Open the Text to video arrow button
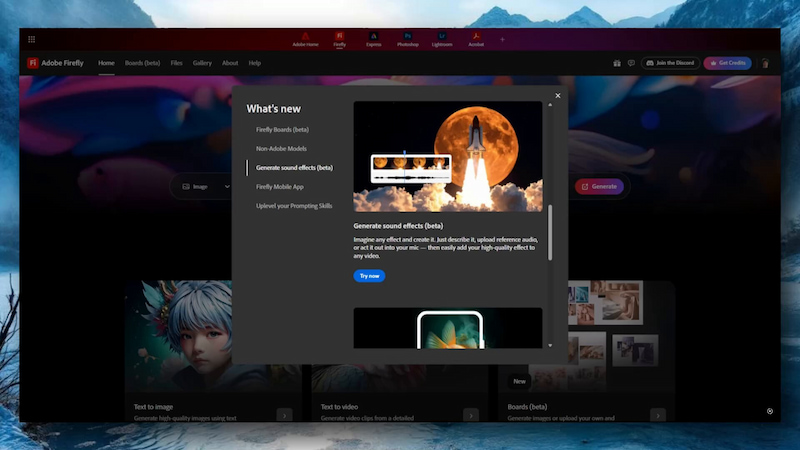This screenshot has width=800, height=450. click(471, 415)
